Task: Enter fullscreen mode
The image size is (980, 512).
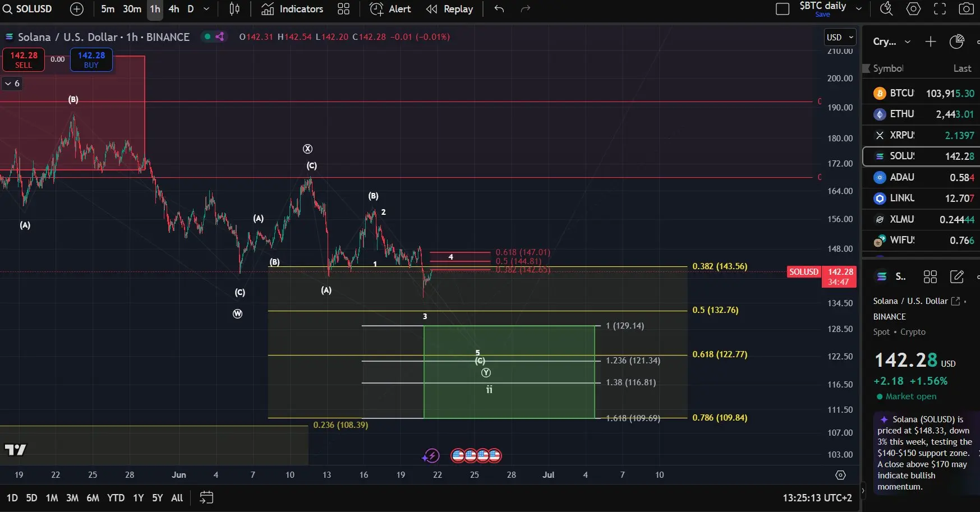Action: pyautogui.click(x=940, y=9)
